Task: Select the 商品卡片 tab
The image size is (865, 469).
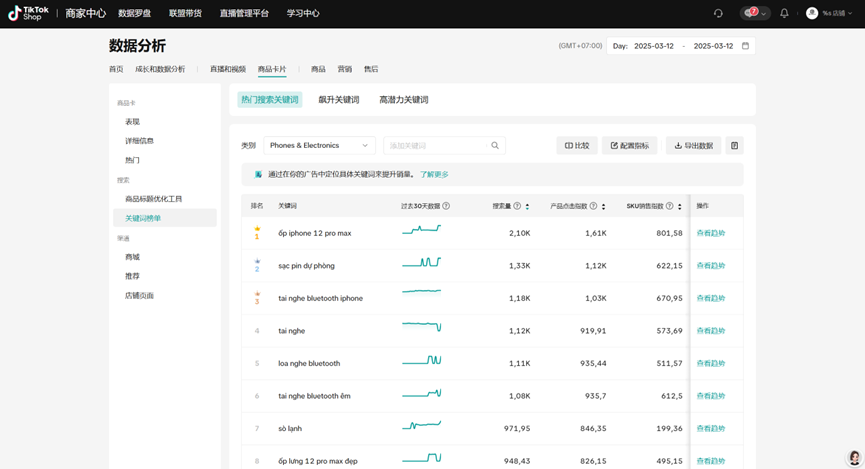Action: click(x=272, y=69)
